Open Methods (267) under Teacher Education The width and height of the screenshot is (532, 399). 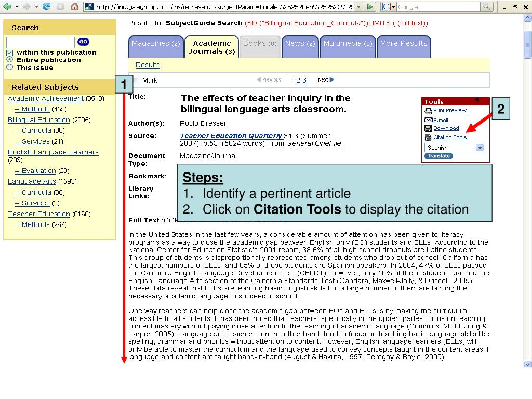pos(32,224)
